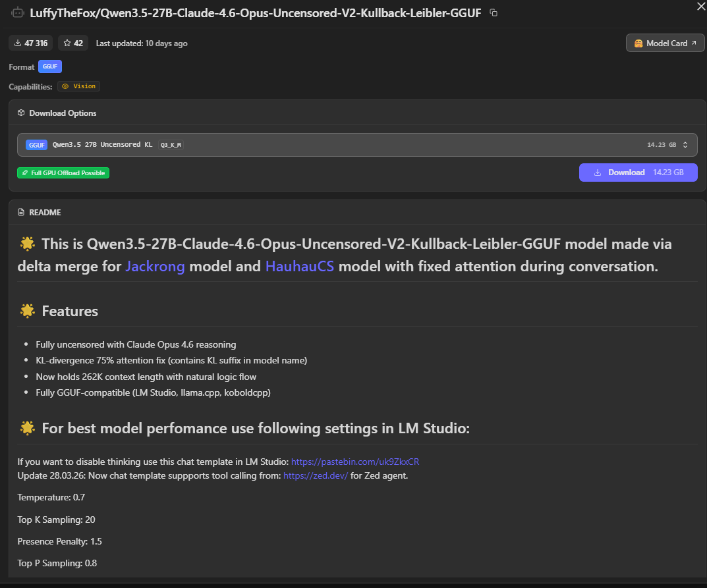Click 'Top K Sampling: 20' text
707x588 pixels.
tap(57, 520)
